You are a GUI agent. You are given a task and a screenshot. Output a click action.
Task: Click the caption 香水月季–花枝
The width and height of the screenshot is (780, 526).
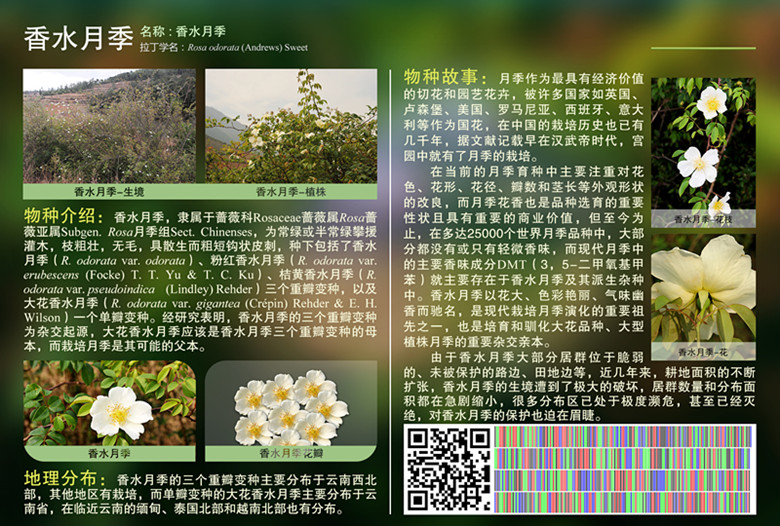tap(703, 218)
